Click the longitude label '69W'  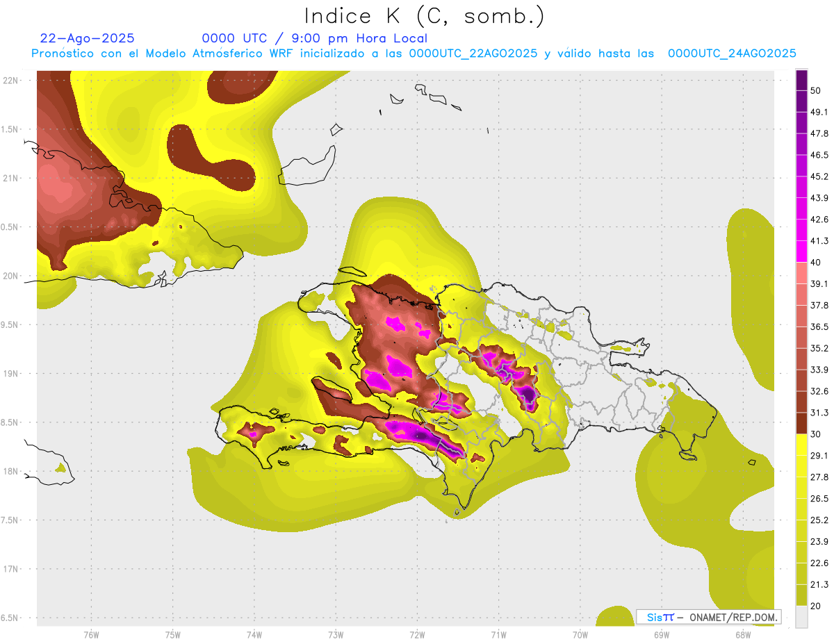click(661, 635)
